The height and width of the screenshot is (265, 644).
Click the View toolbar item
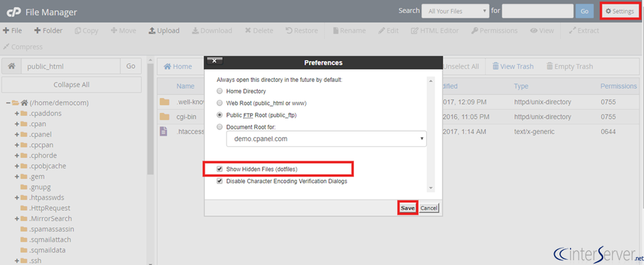(x=542, y=30)
